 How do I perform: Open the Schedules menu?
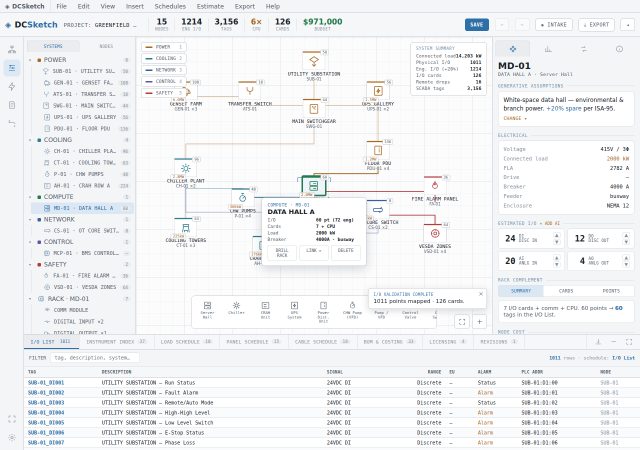coord(170,6)
